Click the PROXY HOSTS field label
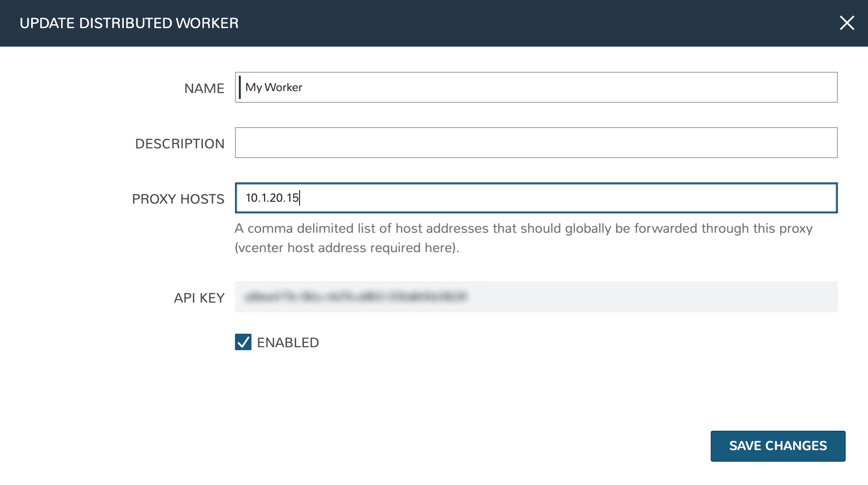 178,199
